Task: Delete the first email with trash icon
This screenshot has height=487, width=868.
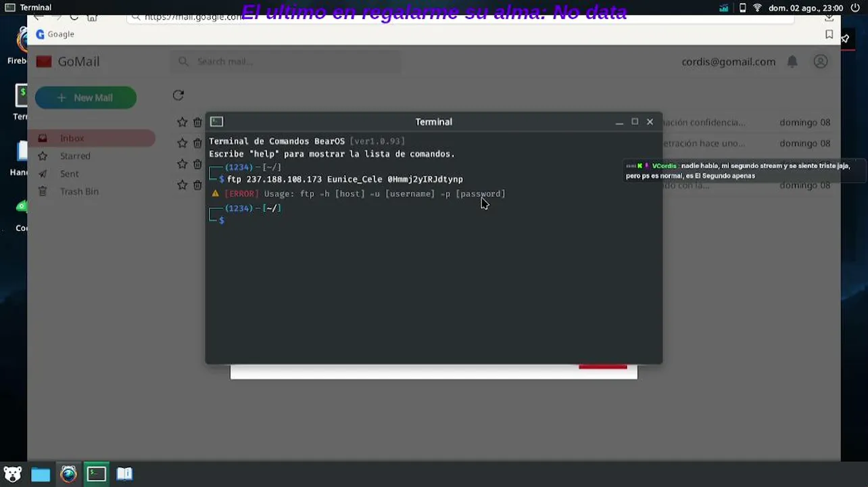Action: coord(197,122)
